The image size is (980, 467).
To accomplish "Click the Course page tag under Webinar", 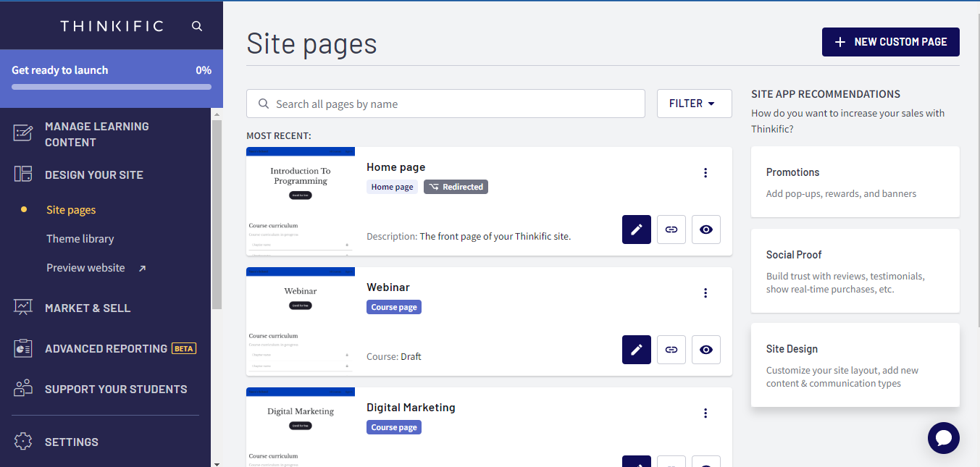I will click(394, 307).
